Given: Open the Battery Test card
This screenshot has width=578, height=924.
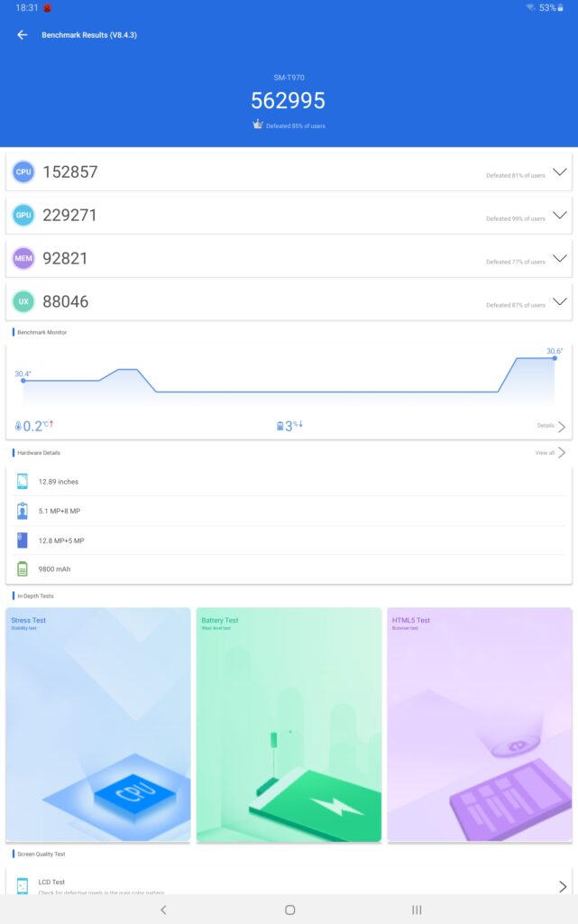Looking at the screenshot, I should click(289, 725).
